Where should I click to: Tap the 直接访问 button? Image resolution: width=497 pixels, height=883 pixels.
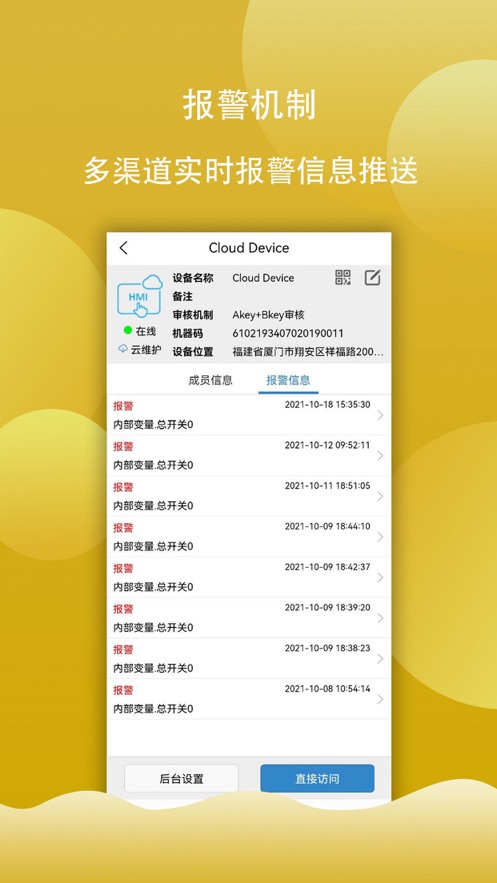click(317, 779)
